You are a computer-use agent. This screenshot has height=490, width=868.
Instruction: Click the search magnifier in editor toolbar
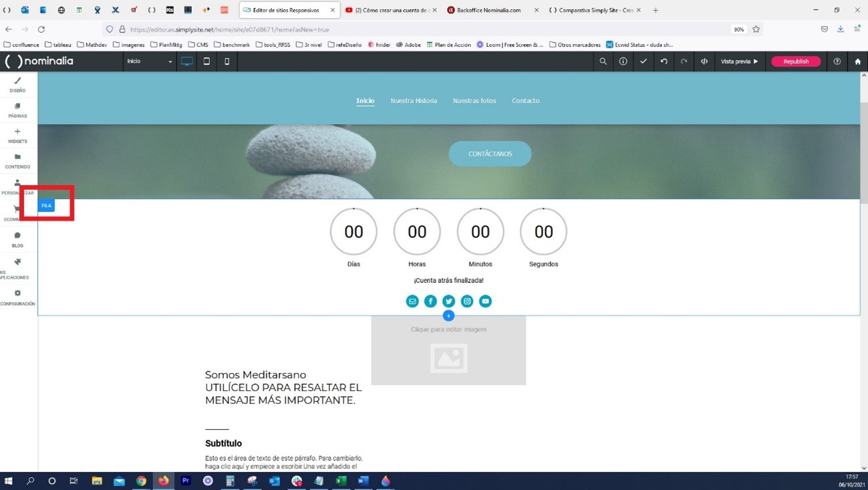tap(603, 62)
